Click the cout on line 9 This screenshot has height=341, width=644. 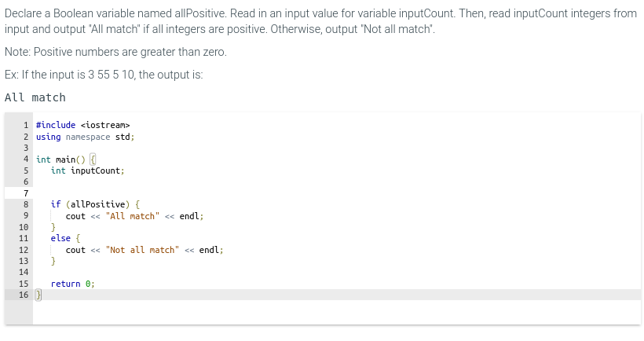[75, 216]
